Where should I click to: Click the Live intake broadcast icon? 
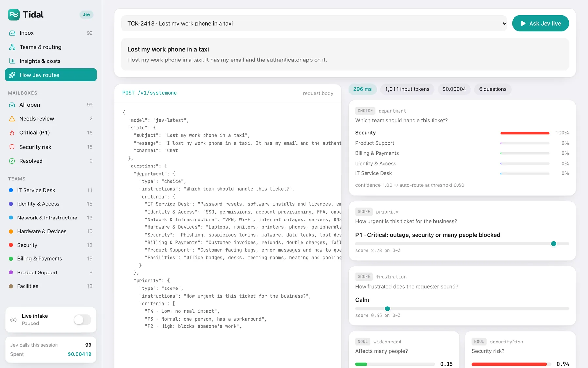[14, 320]
